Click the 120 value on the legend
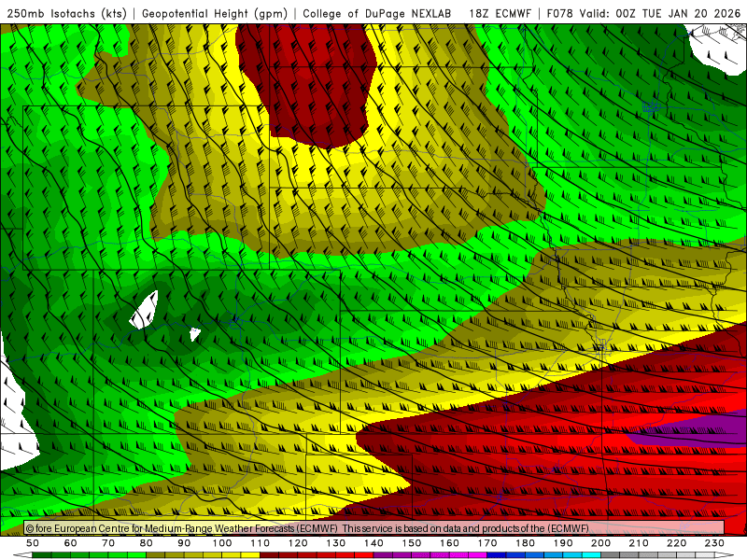The image size is (747, 560). click(298, 543)
